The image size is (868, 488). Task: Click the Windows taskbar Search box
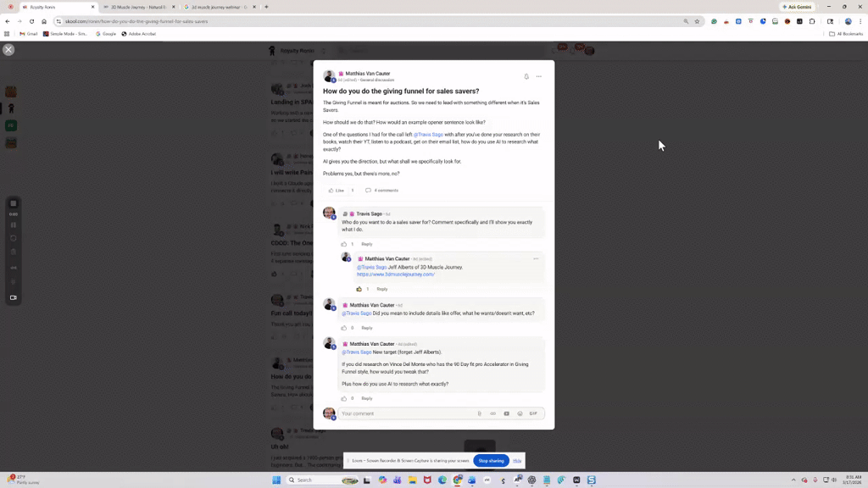323,480
